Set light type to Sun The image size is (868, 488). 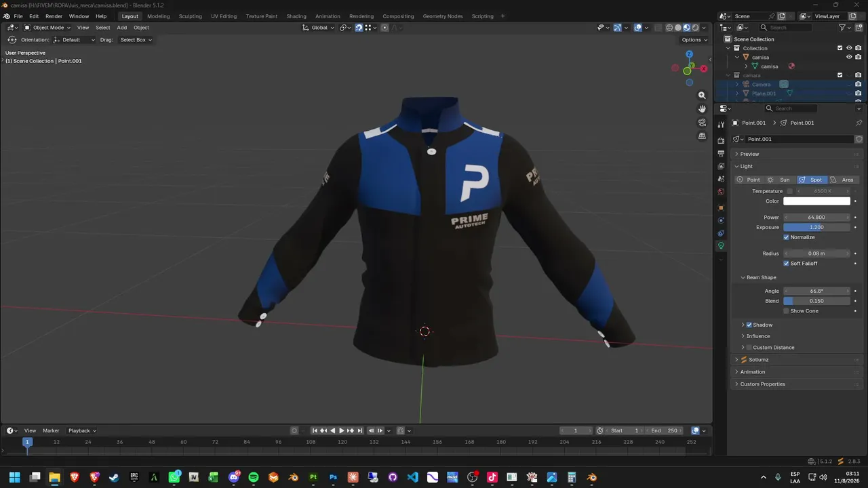click(x=781, y=180)
